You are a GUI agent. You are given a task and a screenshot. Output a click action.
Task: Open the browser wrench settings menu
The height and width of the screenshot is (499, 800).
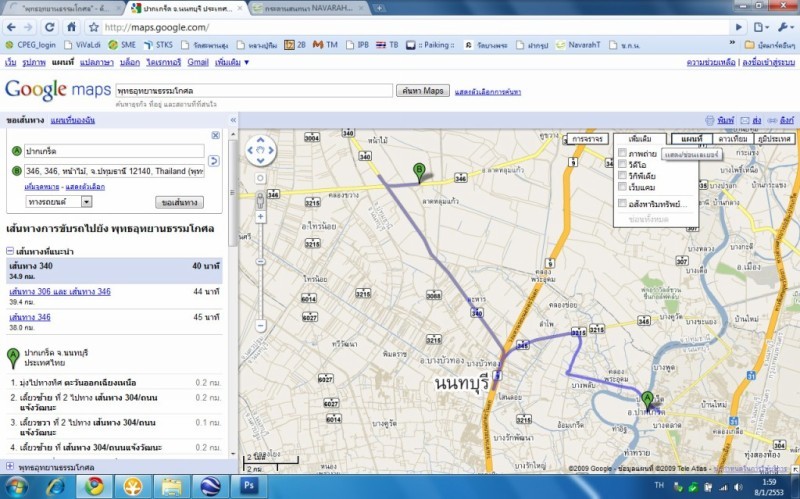(x=784, y=28)
